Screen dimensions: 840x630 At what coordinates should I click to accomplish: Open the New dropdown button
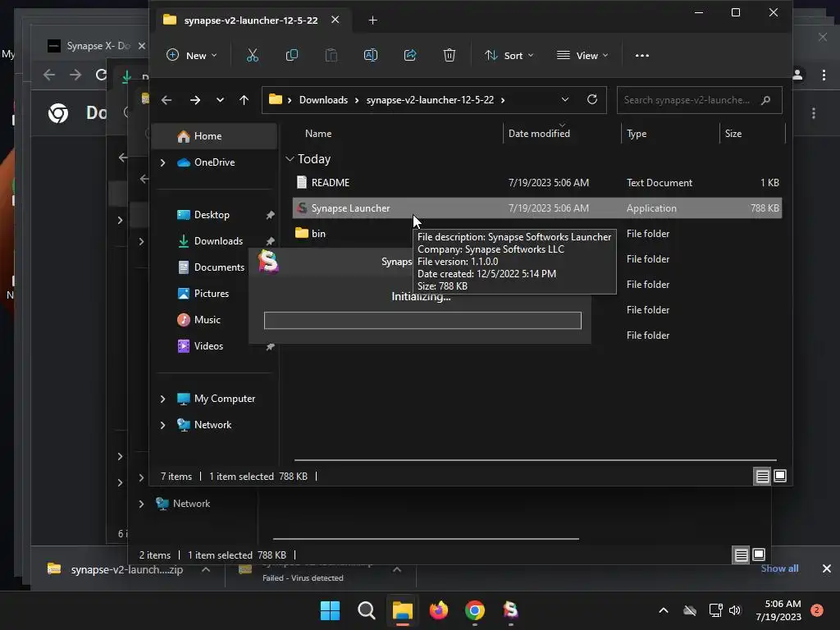click(x=192, y=55)
